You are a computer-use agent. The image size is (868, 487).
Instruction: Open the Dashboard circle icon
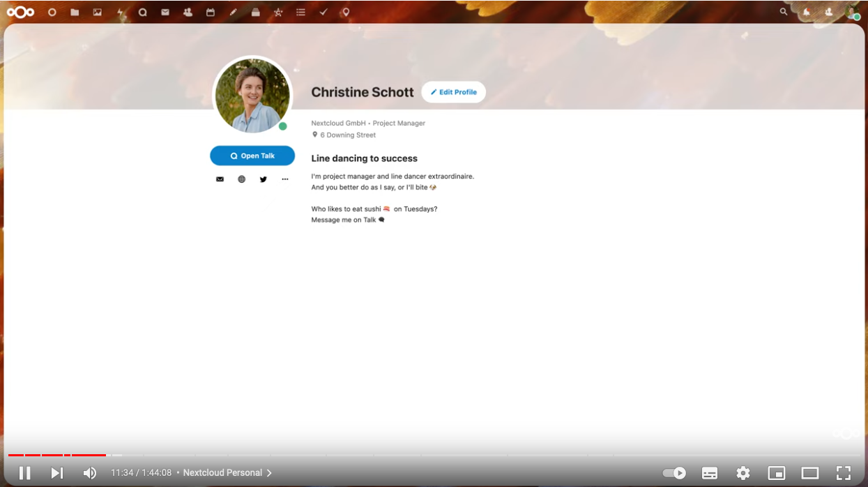click(52, 12)
